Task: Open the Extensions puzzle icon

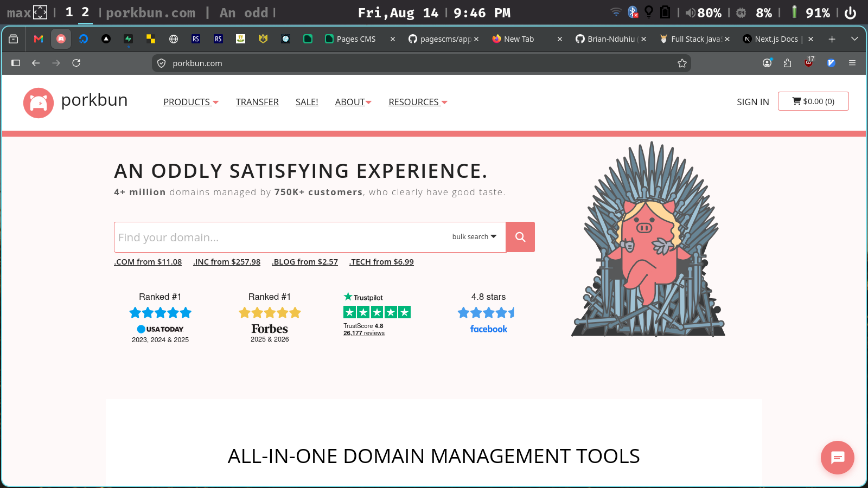Action: pyautogui.click(x=788, y=63)
